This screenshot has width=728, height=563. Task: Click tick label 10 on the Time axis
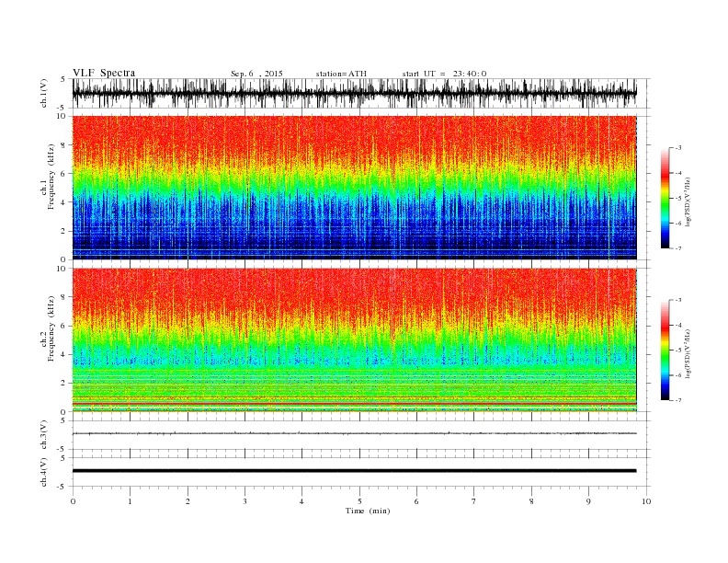[646, 501]
